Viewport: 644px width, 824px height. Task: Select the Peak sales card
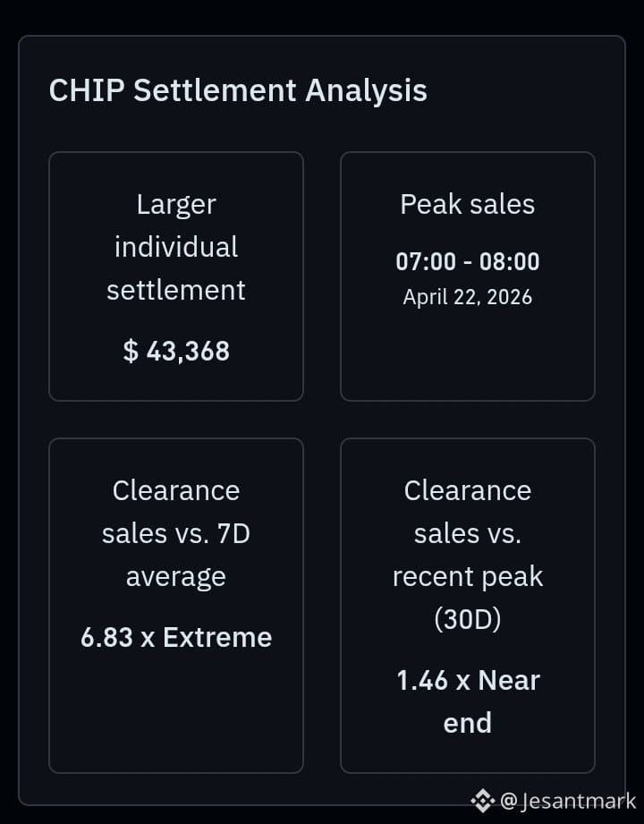tap(468, 276)
